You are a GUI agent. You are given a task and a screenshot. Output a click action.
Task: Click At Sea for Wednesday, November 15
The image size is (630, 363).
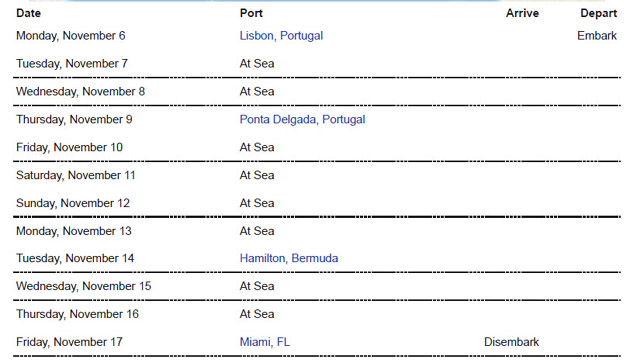(x=257, y=286)
